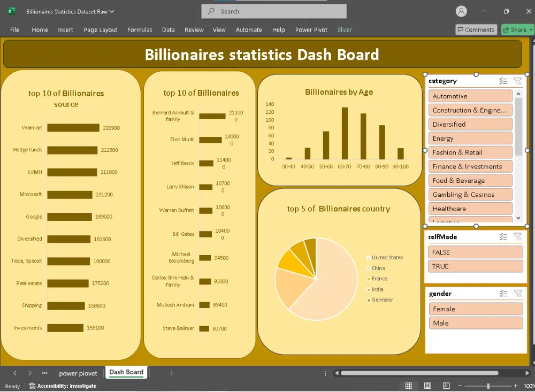Filter category by Fashion & Retail
Image resolution: width=535 pixels, height=392 pixels.
tap(470, 152)
